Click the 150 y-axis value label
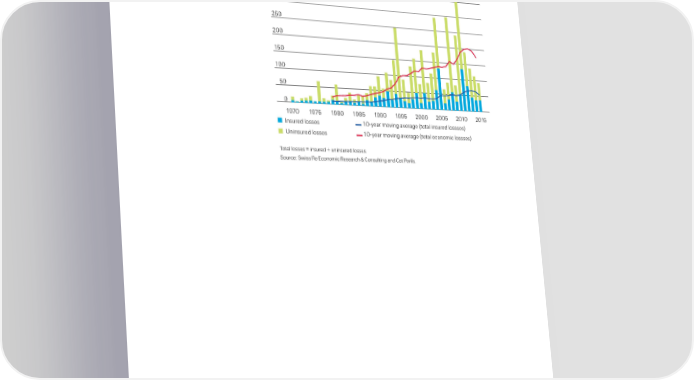The height and width of the screenshot is (380, 694). (279, 47)
